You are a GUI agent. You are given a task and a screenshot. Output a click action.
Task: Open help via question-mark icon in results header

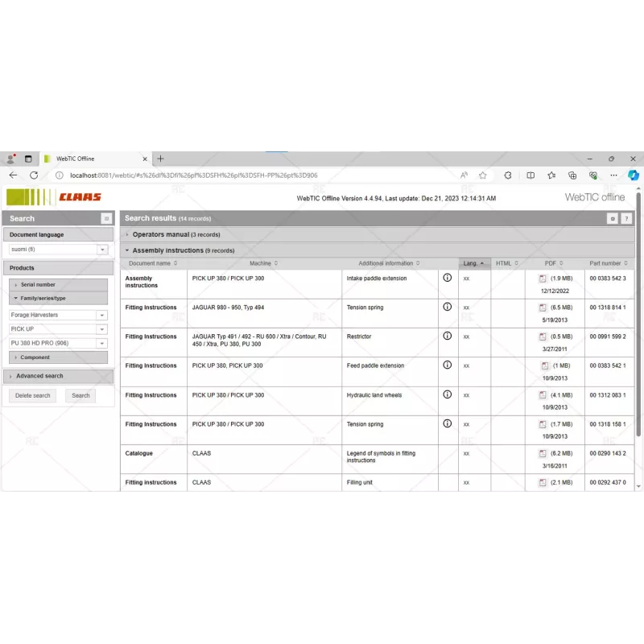point(627,218)
